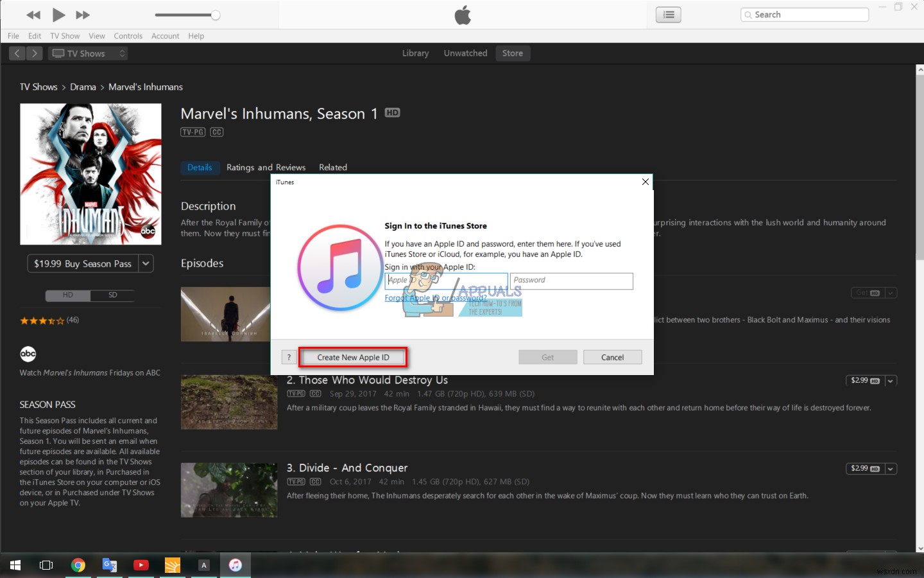The image size is (924, 578).
Task: Click Create New Apple ID
Action: point(352,357)
